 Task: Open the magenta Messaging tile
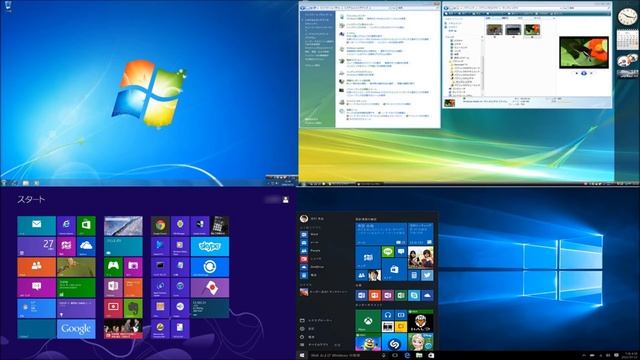pyautogui.click(x=36, y=288)
